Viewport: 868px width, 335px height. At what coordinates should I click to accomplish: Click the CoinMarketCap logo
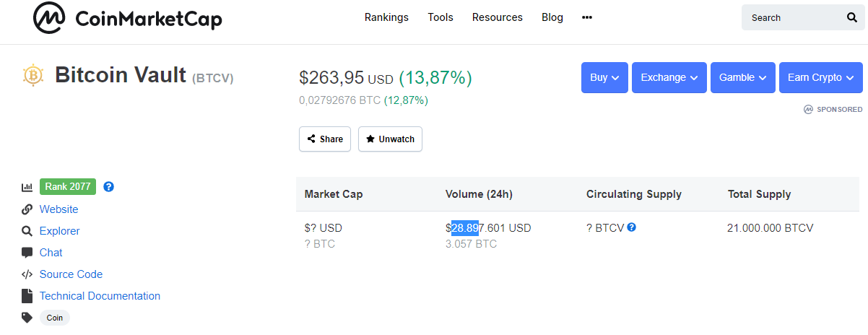coord(128,19)
